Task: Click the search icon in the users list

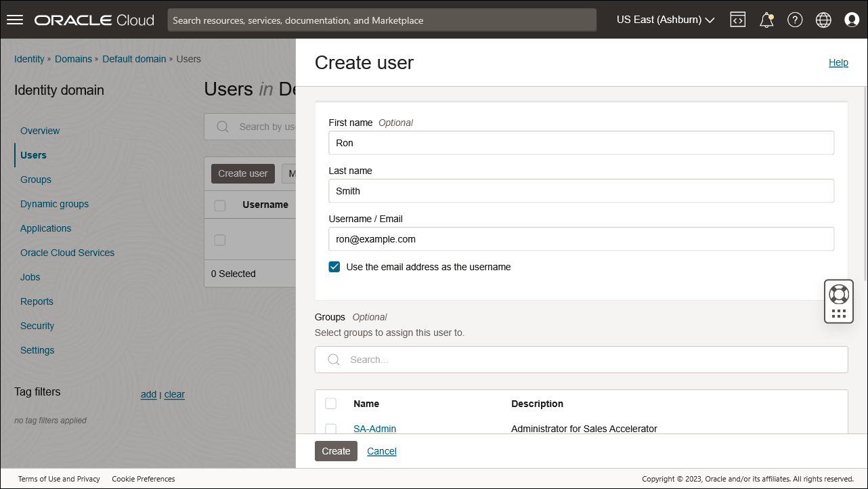Action: coord(223,127)
